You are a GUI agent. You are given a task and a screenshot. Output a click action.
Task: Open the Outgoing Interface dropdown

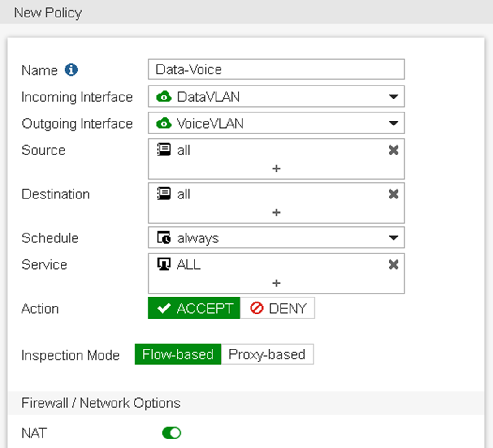pos(394,123)
